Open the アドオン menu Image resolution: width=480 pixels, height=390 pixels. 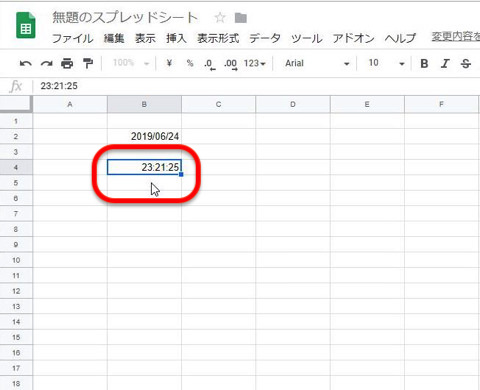pos(353,38)
